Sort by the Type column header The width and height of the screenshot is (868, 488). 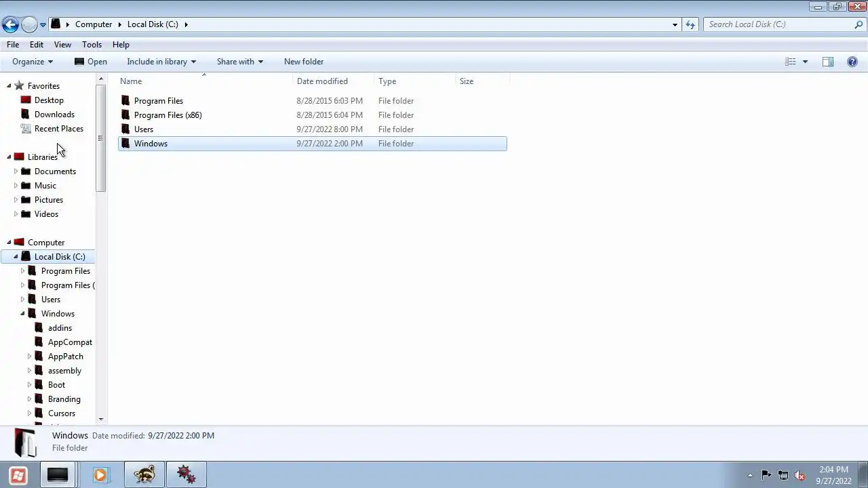point(415,81)
